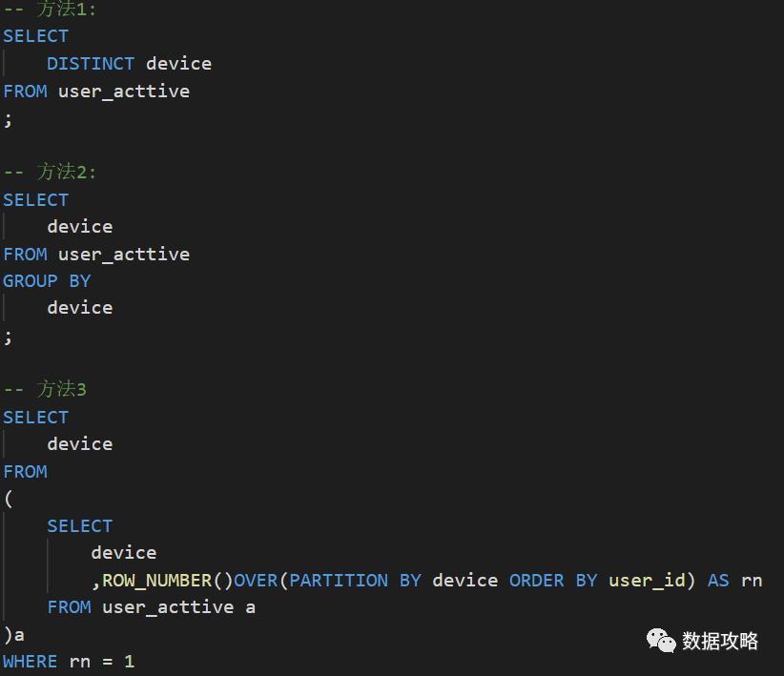Click the user_id column name

pos(647,580)
